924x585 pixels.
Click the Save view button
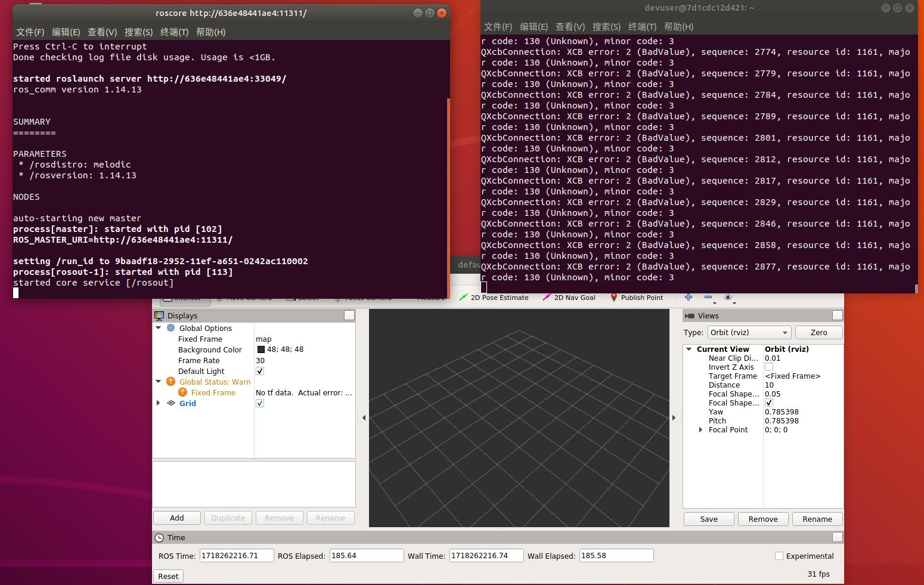tap(709, 519)
